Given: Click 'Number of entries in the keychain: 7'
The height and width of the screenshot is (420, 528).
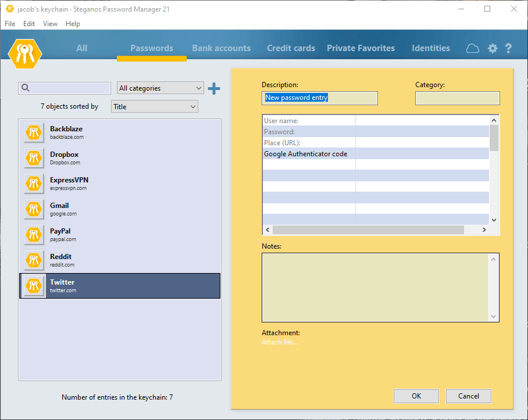Looking at the screenshot, I should tap(117, 397).
